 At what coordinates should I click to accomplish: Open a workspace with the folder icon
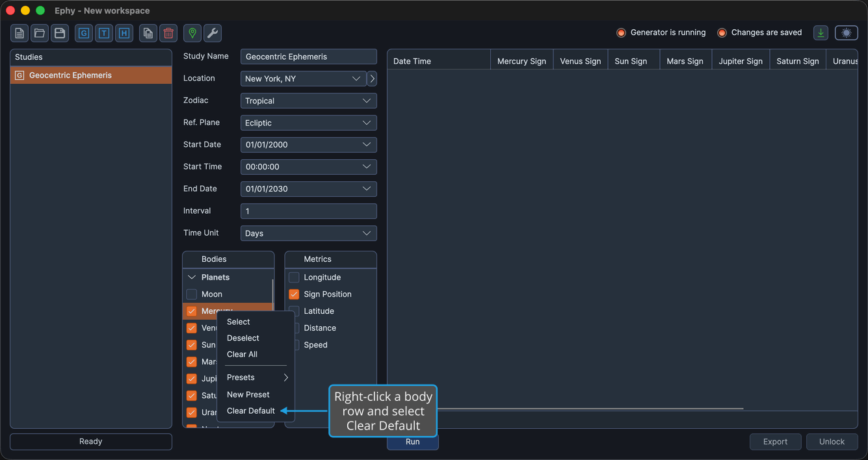[40, 33]
